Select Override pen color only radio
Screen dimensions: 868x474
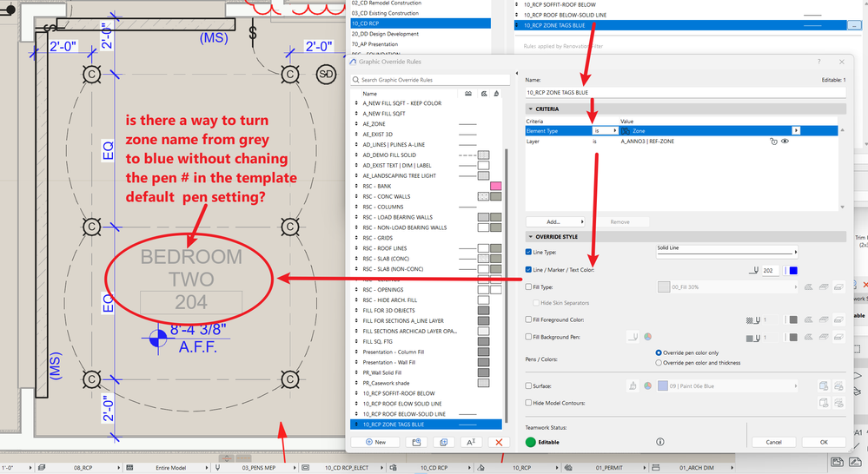coord(659,352)
